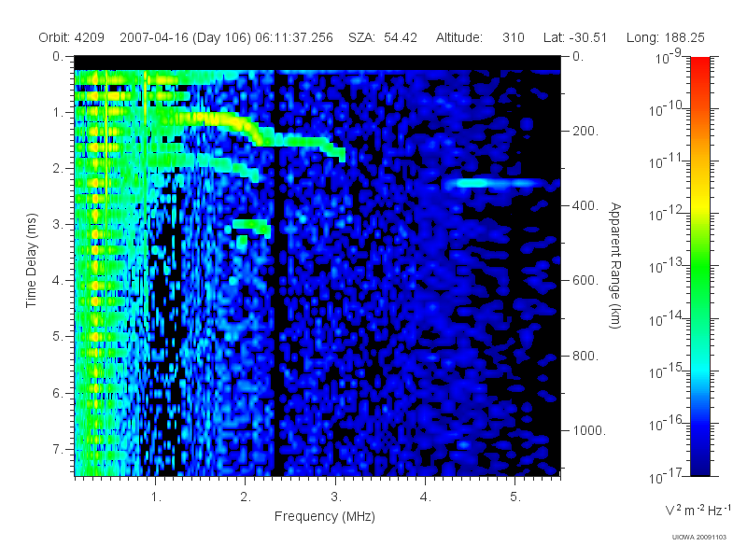Click the '200.' apparent range tick label
This screenshot has height=560, width=747.
pos(585,131)
